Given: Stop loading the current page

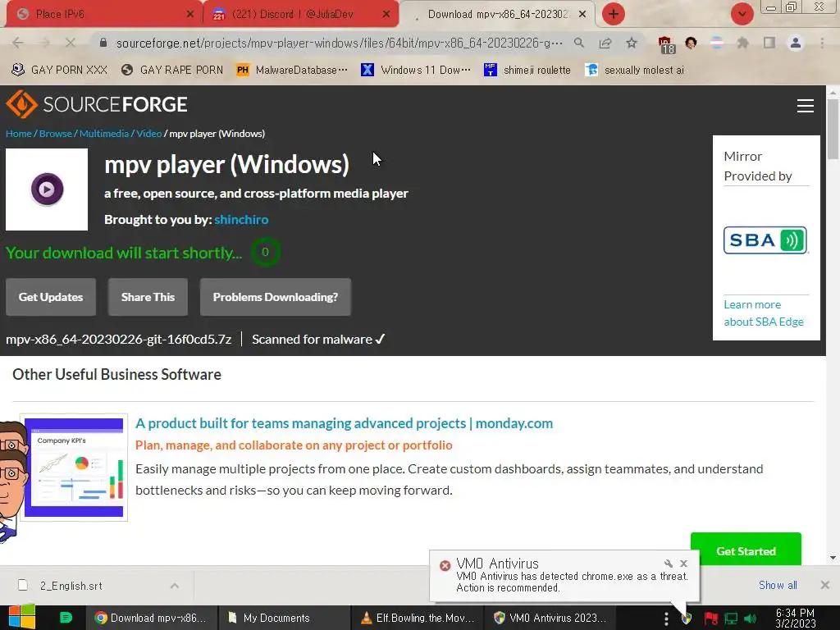Looking at the screenshot, I should tap(70, 43).
